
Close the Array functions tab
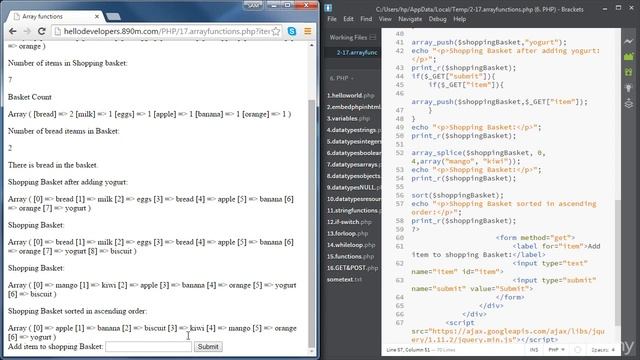point(97,16)
